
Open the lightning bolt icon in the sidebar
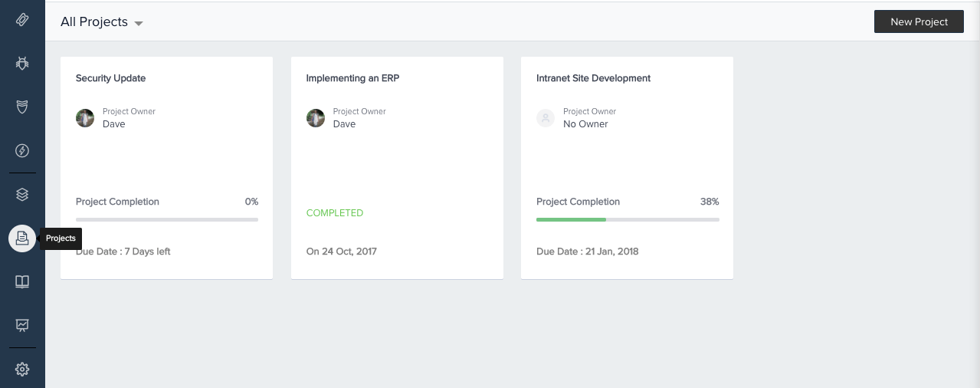click(x=22, y=150)
